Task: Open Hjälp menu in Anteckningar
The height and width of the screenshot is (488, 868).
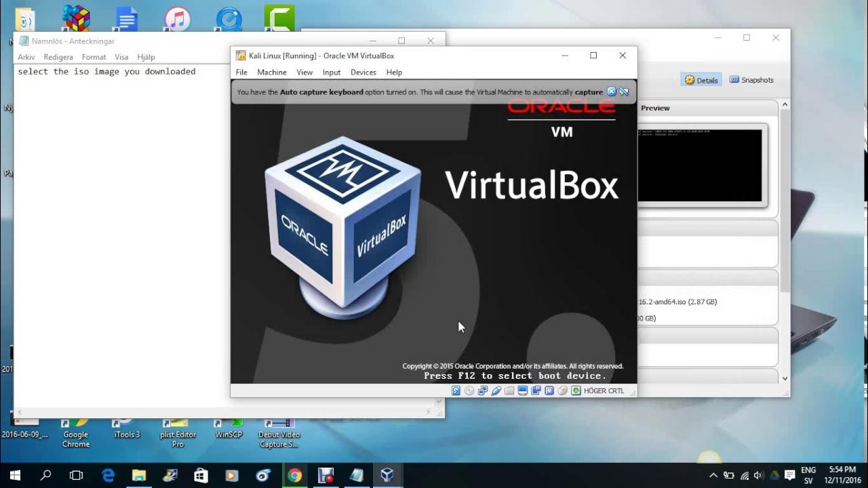Action: (x=146, y=57)
